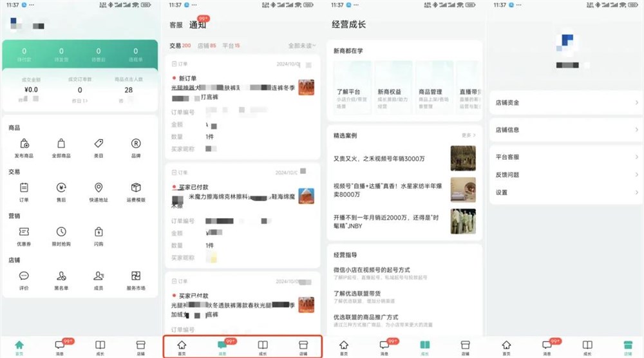Image resolution: width=644 pixels, height=358 pixels.
Task: Open 服务市场 service market icon
Action: click(x=136, y=276)
